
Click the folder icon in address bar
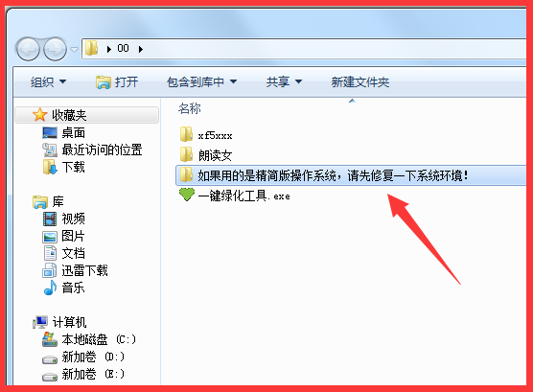click(91, 49)
